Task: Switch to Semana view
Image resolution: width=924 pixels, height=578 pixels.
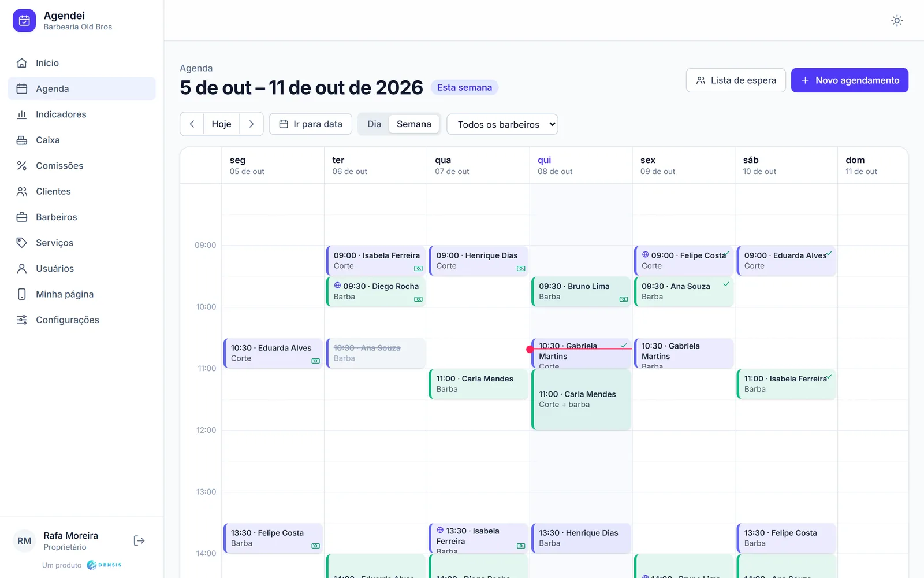Action: (414, 124)
